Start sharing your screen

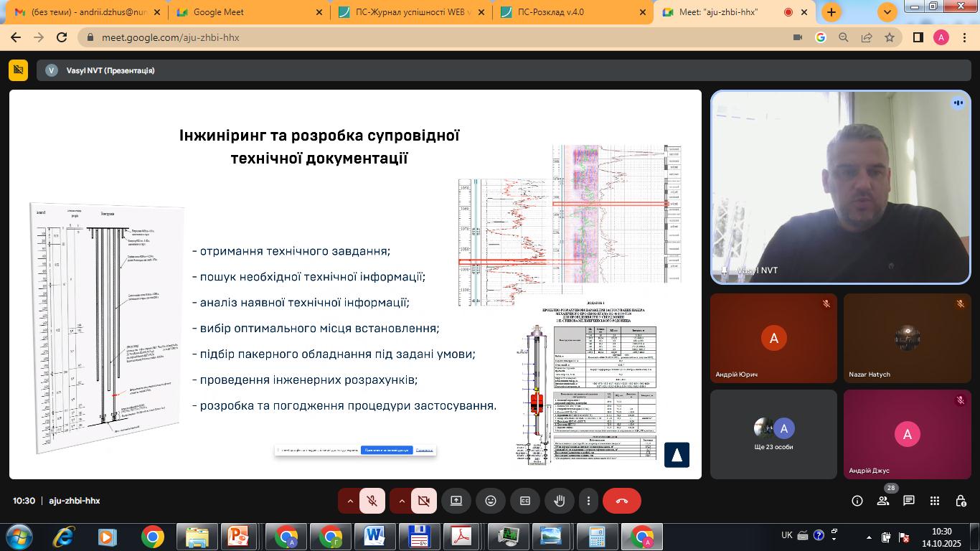click(x=456, y=501)
